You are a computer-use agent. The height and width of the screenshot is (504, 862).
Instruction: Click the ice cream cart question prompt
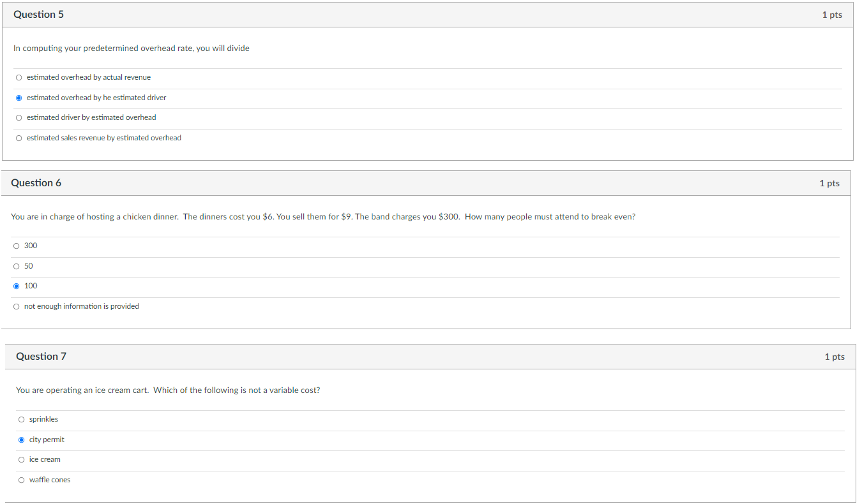click(x=168, y=390)
